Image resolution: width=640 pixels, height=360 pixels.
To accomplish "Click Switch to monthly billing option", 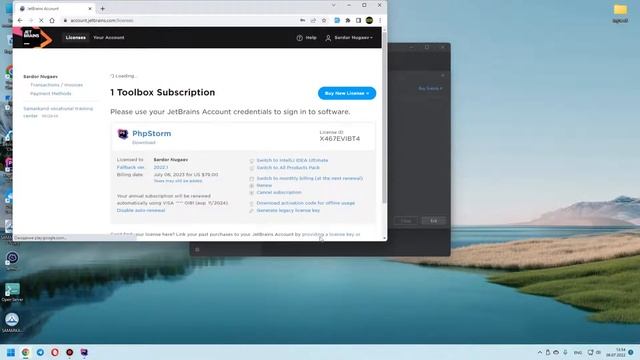I will (309, 178).
